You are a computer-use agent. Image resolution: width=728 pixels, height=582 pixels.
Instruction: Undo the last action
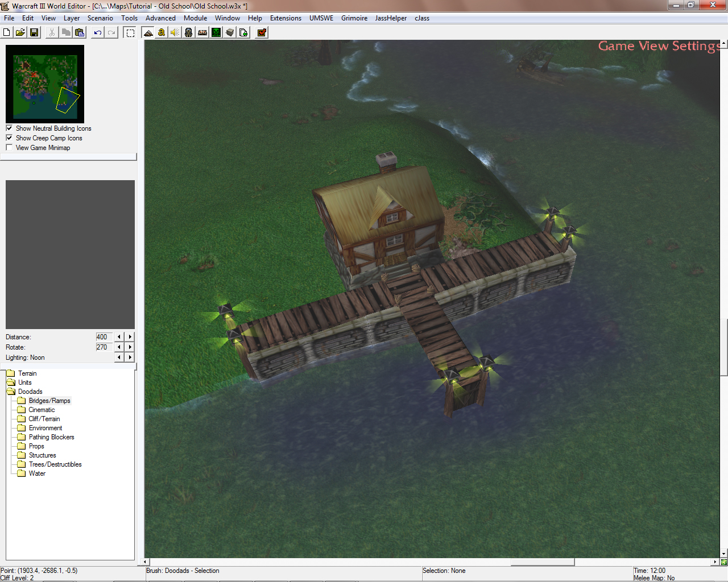(x=98, y=32)
